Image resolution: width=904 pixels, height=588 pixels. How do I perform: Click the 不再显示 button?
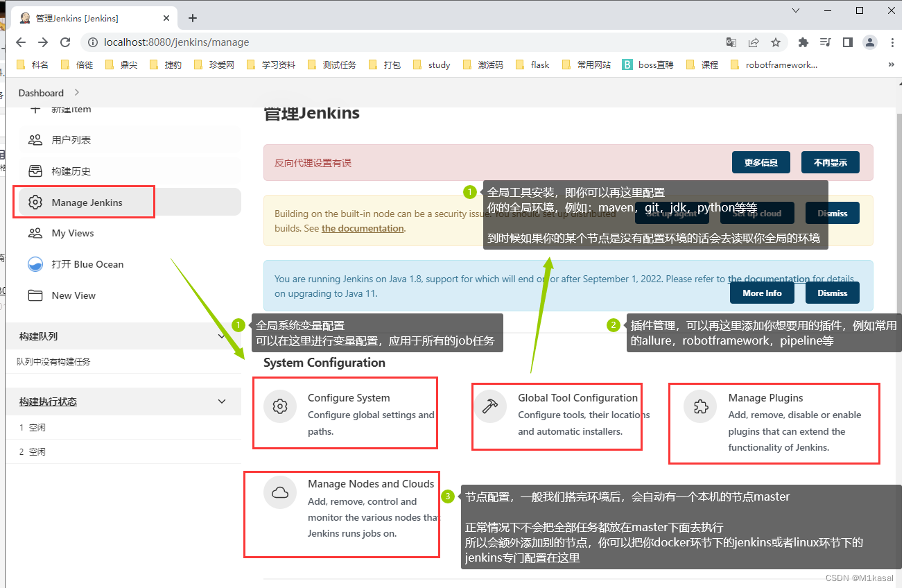[831, 163]
